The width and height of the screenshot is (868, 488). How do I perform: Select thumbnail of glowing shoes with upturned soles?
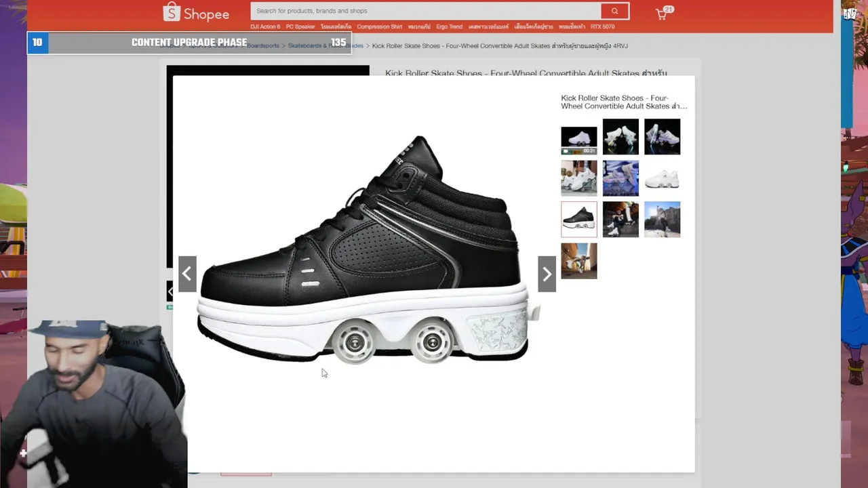(620, 137)
